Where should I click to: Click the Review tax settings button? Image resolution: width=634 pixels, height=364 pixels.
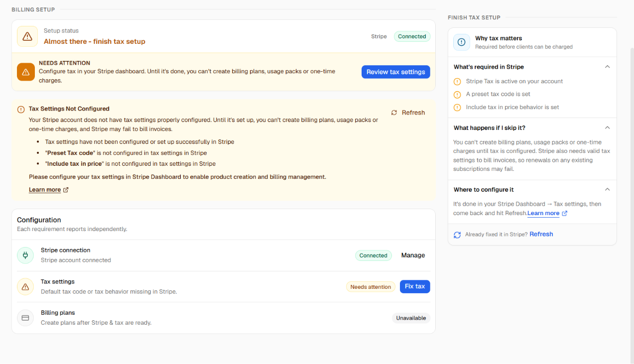395,72
